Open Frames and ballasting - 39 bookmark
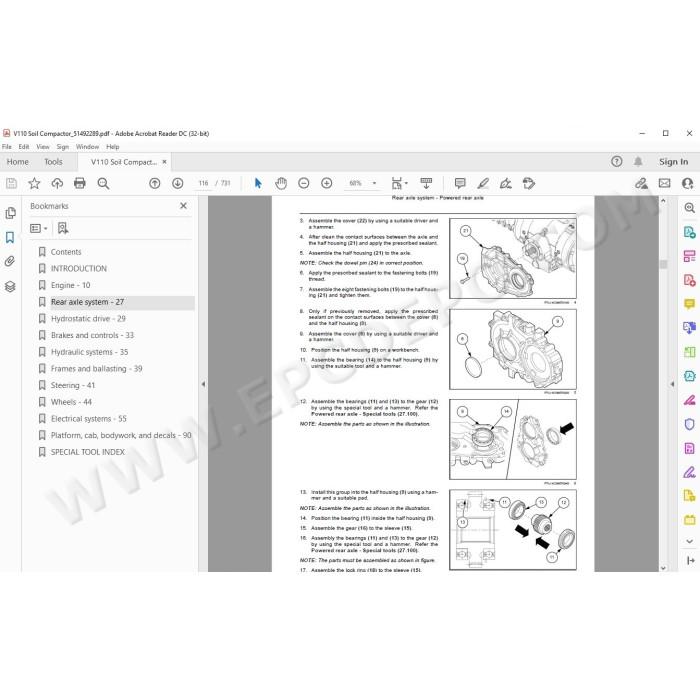Screen dimensions: 700x700 point(96,368)
